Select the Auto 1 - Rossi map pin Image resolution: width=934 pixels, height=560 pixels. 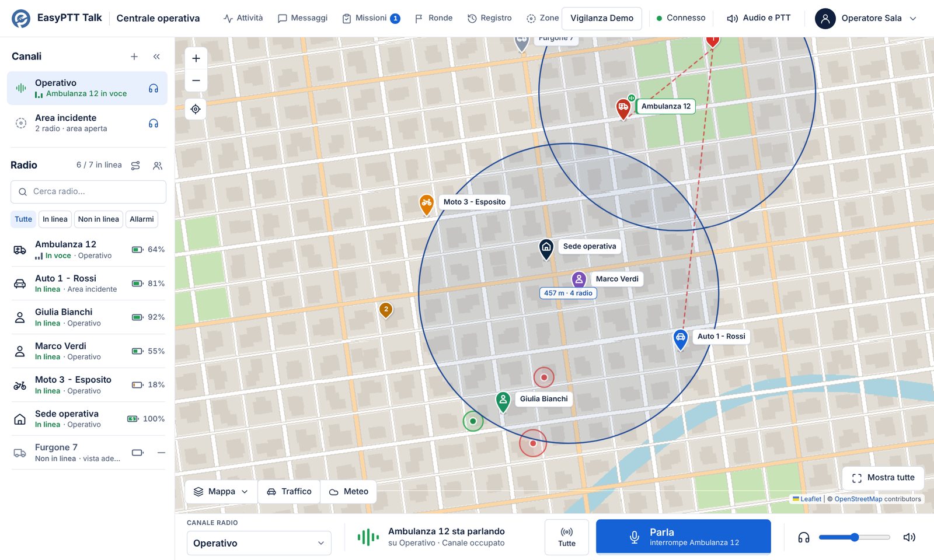coord(681,339)
